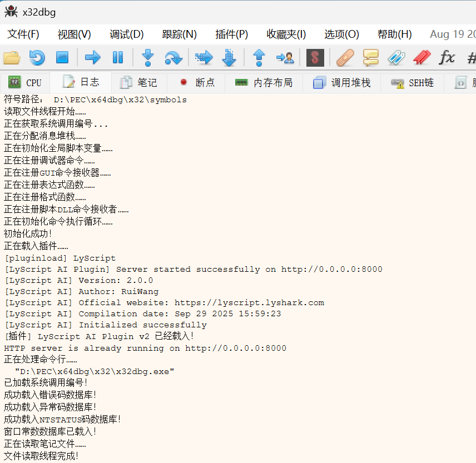476x463 pixels.
Task: Click log line 'Version: 2.0.0'
Action: tap(78, 280)
